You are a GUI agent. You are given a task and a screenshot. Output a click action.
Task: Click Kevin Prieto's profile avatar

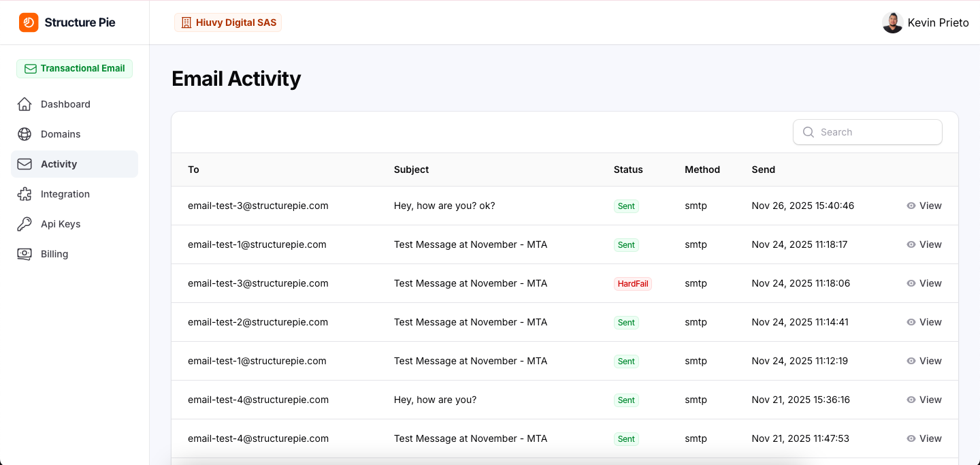[x=892, y=22]
